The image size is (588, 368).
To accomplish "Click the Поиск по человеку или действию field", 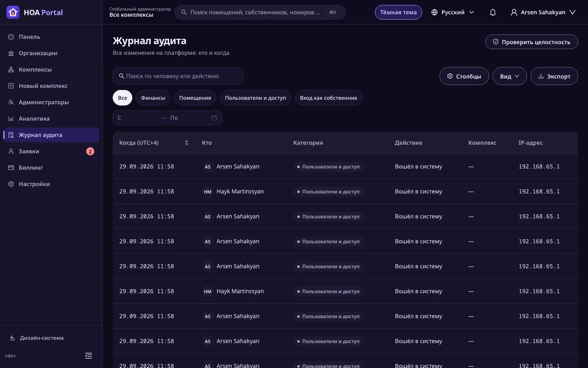I will pos(178,76).
